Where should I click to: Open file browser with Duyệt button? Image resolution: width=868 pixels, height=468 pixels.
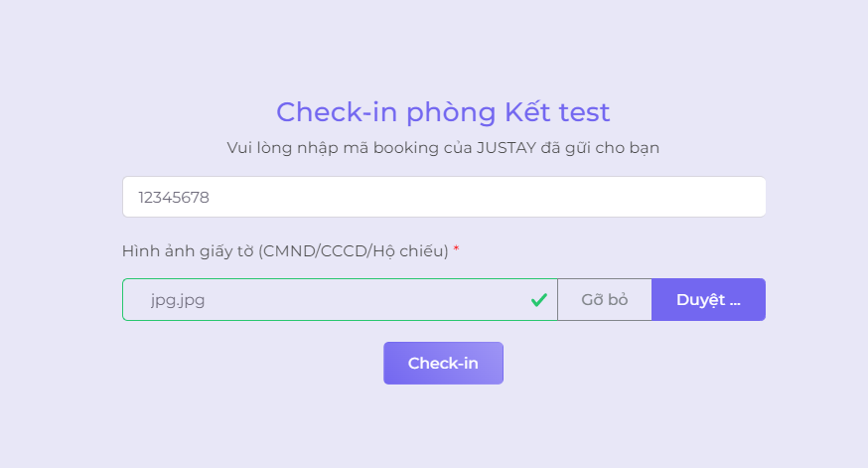[708, 299]
